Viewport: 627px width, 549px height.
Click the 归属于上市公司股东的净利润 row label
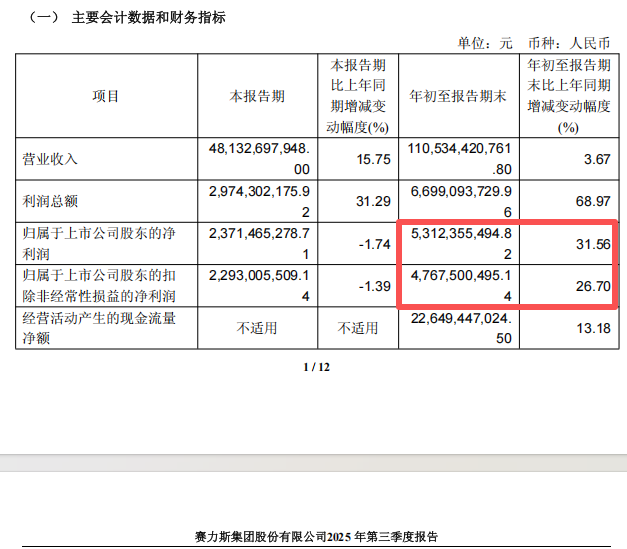(x=106, y=243)
